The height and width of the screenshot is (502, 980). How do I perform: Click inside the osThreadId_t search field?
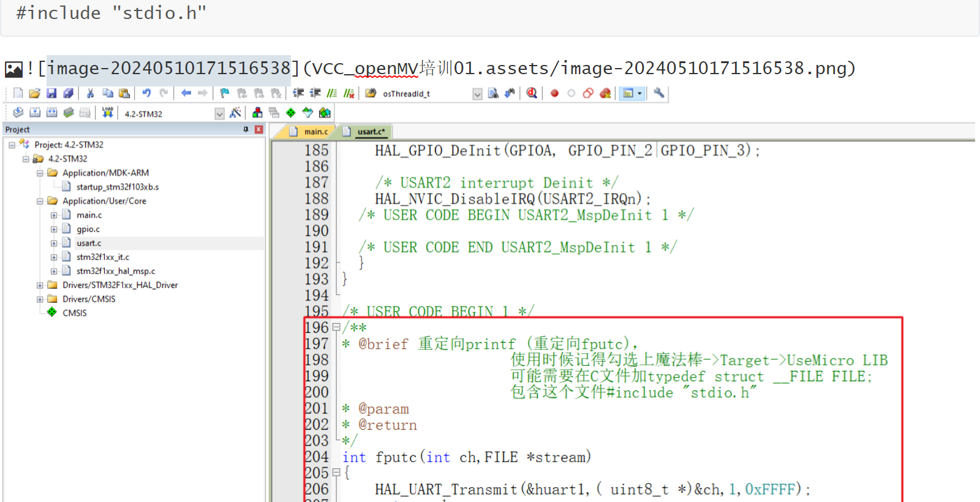coord(426,94)
